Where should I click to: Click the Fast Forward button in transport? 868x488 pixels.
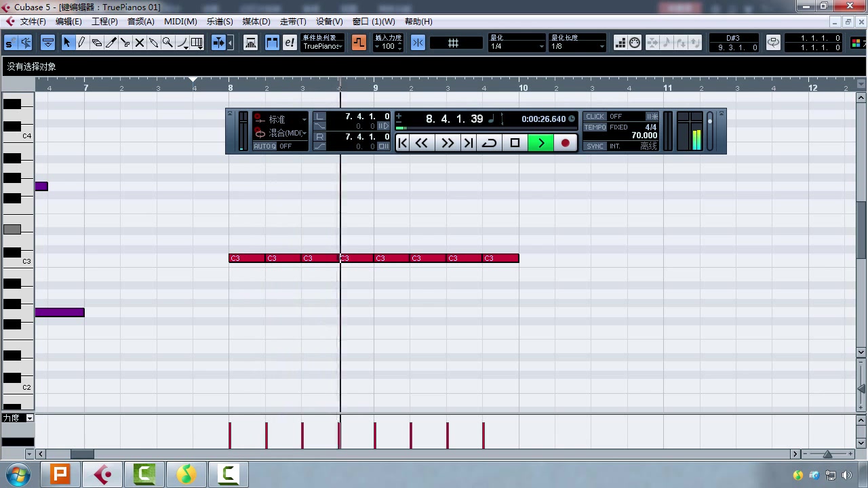tap(448, 142)
